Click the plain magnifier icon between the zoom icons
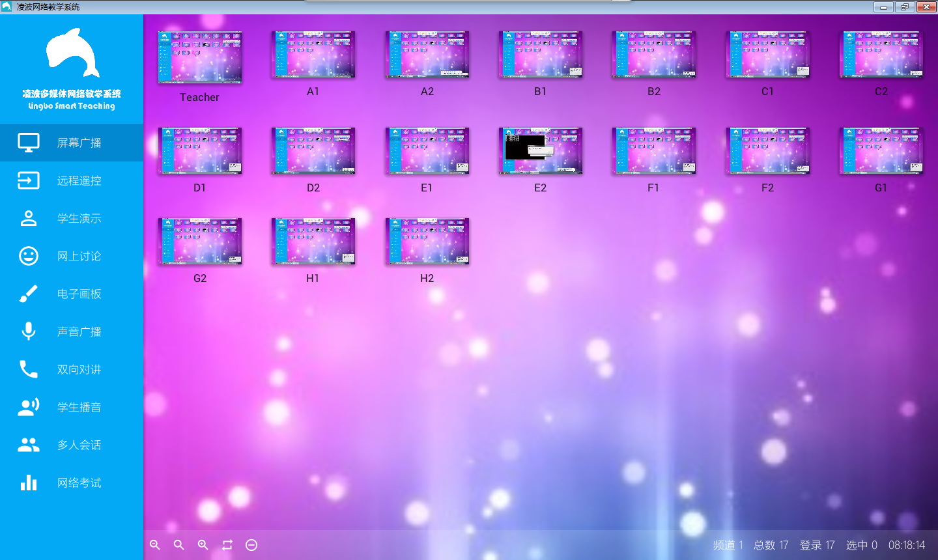The image size is (938, 560). coord(179,545)
